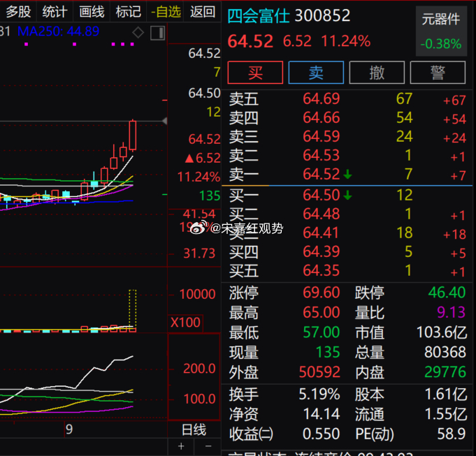Click the X100 volume unit label
This screenshot has height=456, width=476.
pyautogui.click(x=185, y=323)
